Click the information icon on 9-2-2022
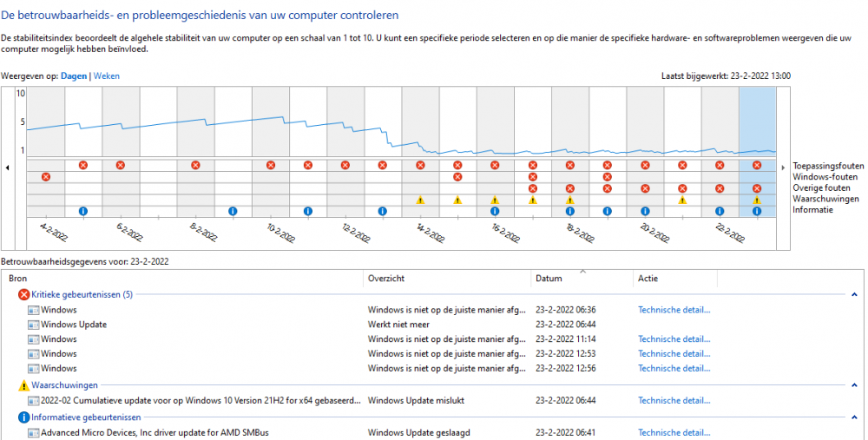 pyautogui.click(x=233, y=211)
